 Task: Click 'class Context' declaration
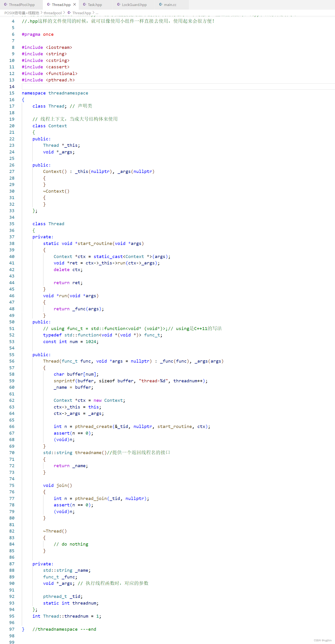coord(50,126)
